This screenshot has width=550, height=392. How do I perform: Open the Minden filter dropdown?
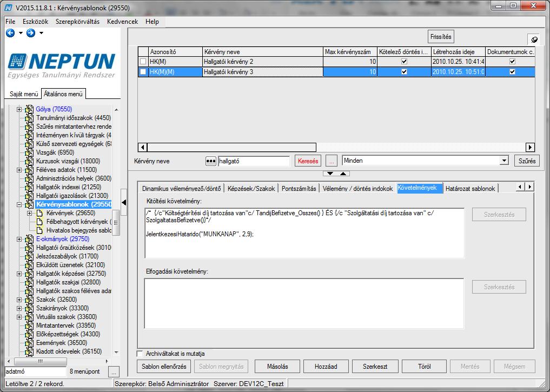[504, 161]
